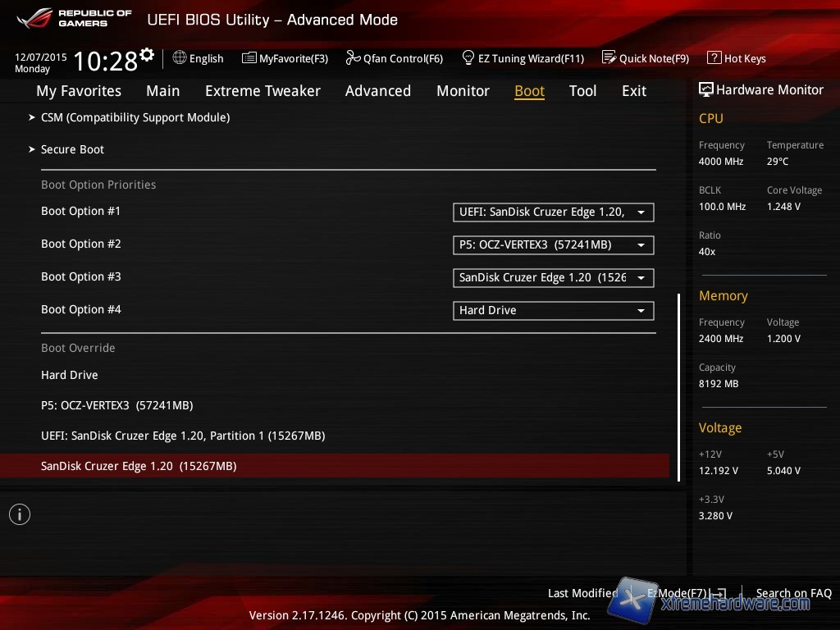Click the settings gear icon beside the clock
The width and height of the screenshot is (840, 630).
[x=147, y=55]
